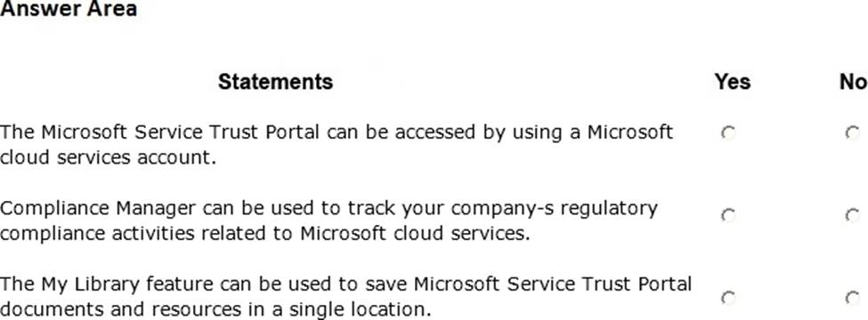Click the Answer Area heading
This screenshot has height=320, width=868.
pyautogui.click(x=69, y=9)
